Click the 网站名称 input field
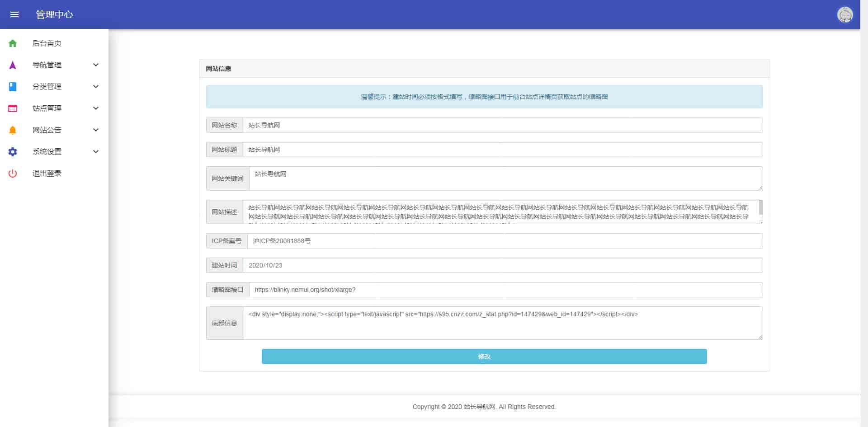The image size is (868, 427). tap(502, 125)
